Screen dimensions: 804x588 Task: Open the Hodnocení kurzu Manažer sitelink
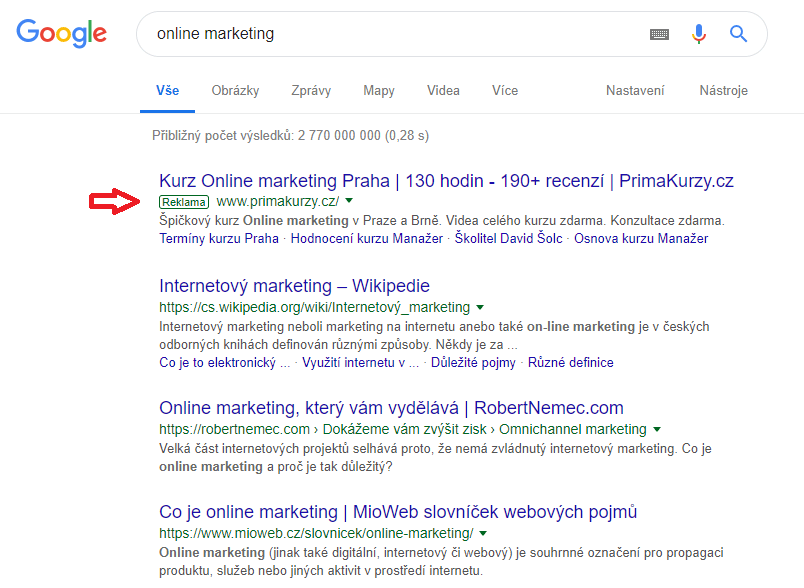367,238
